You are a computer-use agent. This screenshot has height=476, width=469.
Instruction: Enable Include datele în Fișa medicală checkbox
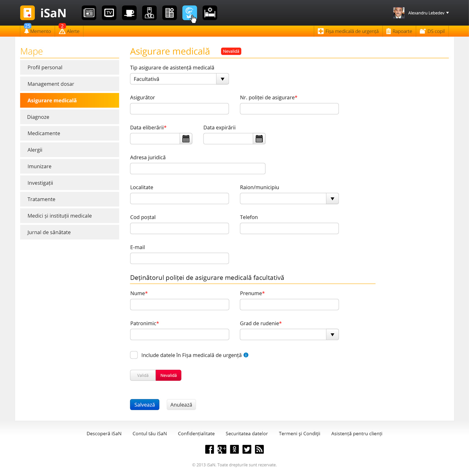click(x=134, y=355)
